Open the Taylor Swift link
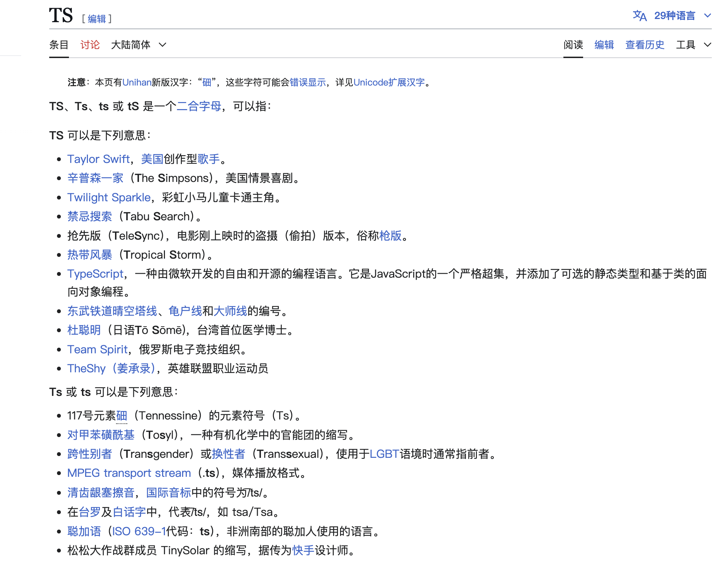The height and width of the screenshot is (575, 728). pos(98,159)
